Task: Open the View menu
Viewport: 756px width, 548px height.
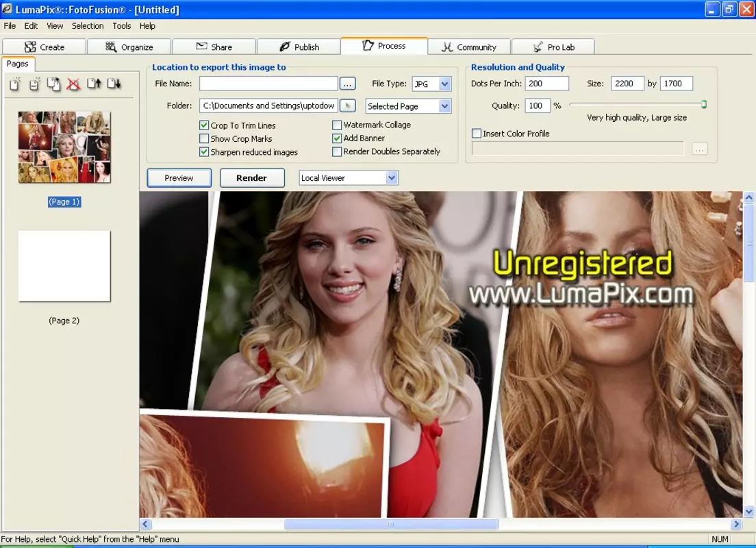Action: pyautogui.click(x=55, y=26)
